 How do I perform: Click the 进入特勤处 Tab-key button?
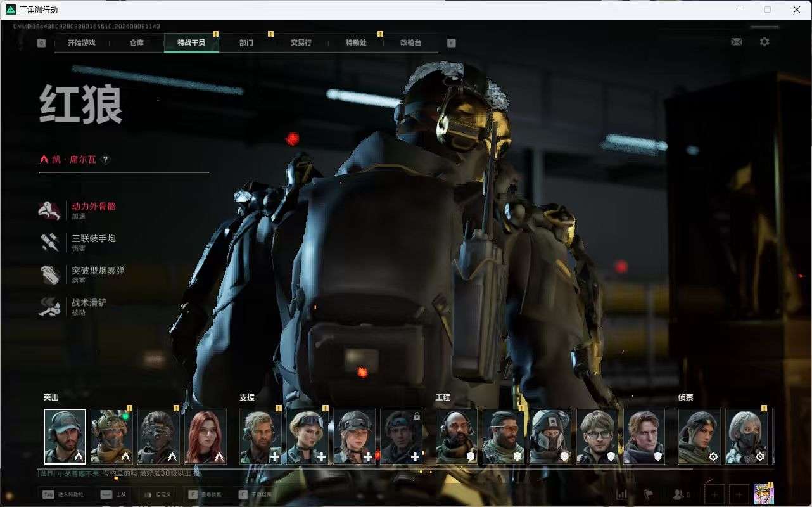(63, 494)
